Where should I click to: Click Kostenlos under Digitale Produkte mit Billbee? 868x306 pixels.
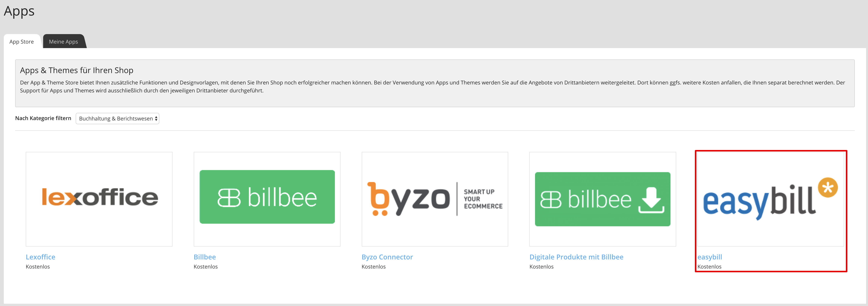click(541, 267)
